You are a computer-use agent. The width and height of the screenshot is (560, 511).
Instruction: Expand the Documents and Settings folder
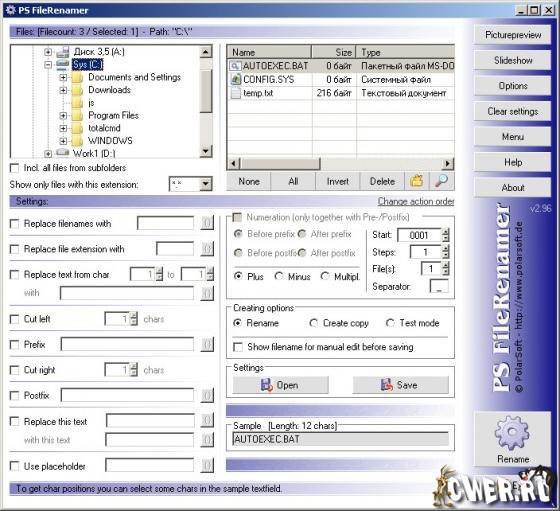(x=63, y=77)
